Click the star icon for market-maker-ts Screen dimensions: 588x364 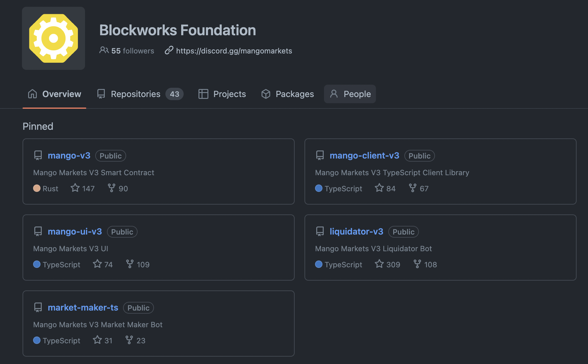(x=97, y=340)
